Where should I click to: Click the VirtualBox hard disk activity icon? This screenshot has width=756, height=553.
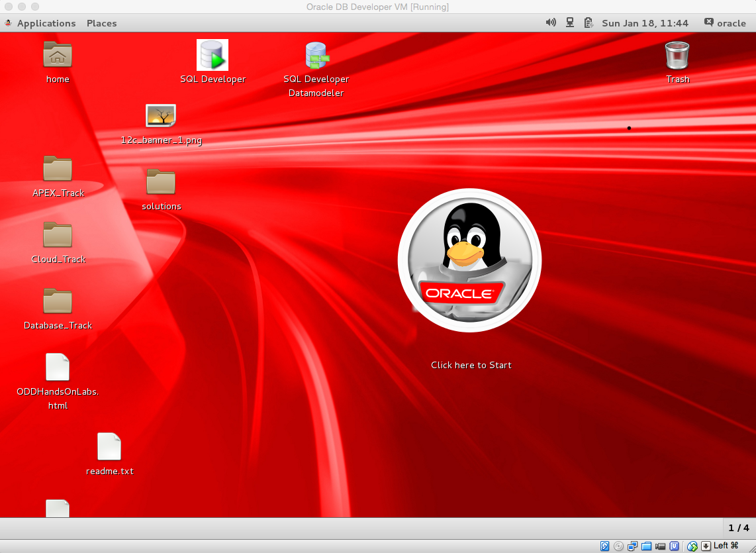pyautogui.click(x=604, y=546)
